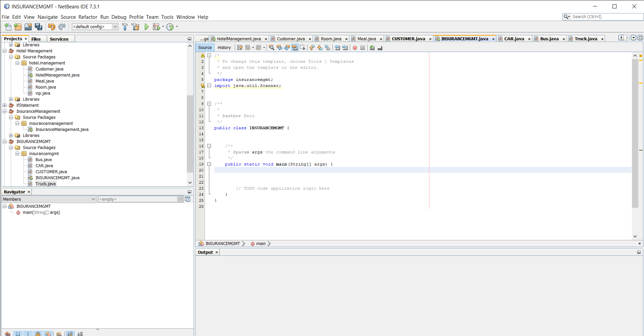The height and width of the screenshot is (336, 644).
Task: Run the project with the green arrow
Action: pos(147,27)
